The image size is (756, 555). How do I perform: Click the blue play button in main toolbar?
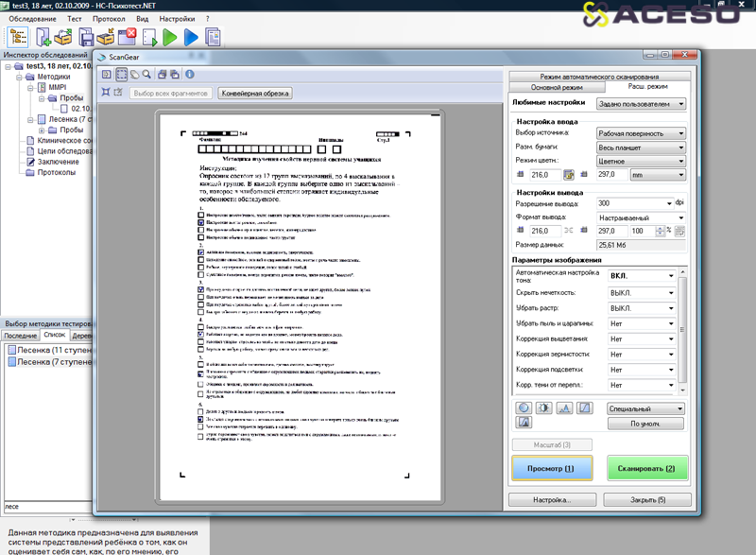click(192, 38)
